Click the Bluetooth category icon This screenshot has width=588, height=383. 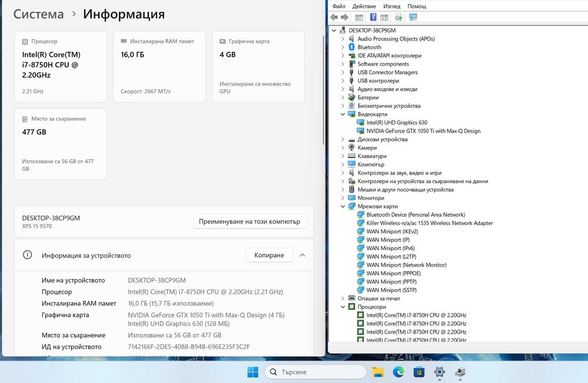coord(352,47)
